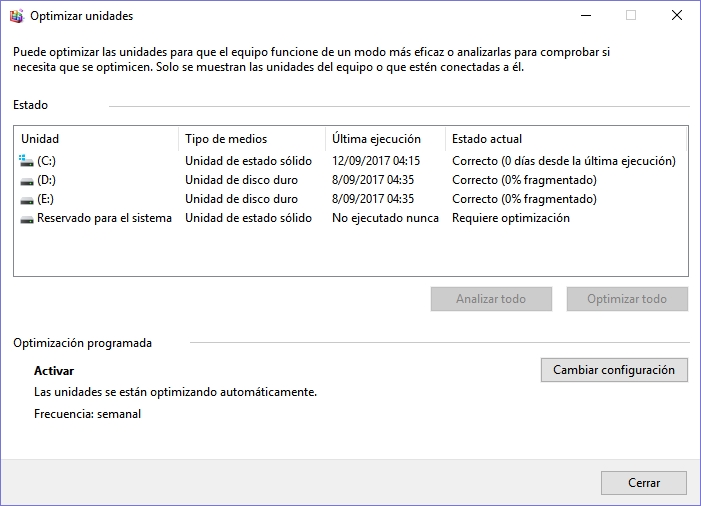
Task: Click the (E:) drive label
Action: [45, 199]
